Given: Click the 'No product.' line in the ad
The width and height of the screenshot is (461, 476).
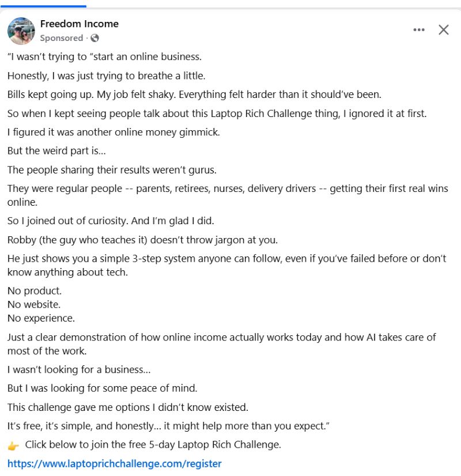Looking at the screenshot, I should tap(34, 290).
